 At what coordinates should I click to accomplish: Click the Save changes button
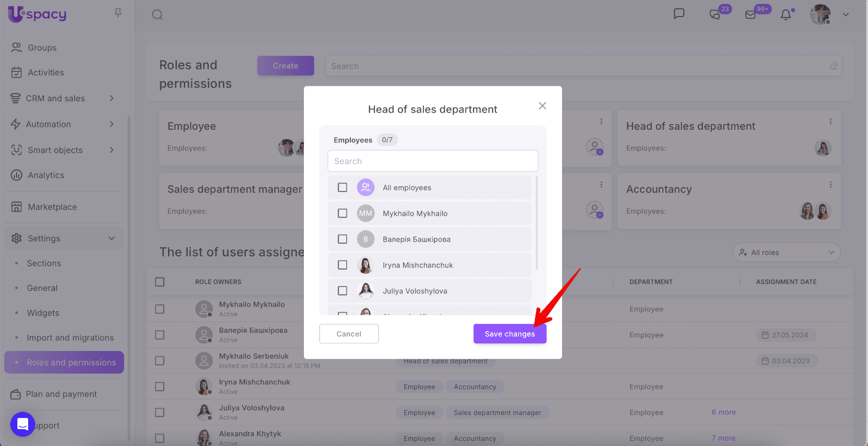coord(509,334)
